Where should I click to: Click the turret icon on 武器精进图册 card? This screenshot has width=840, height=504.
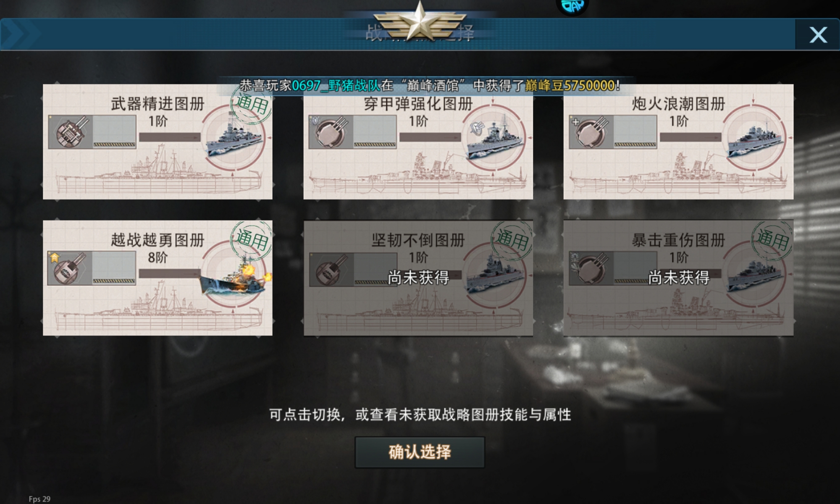71,132
